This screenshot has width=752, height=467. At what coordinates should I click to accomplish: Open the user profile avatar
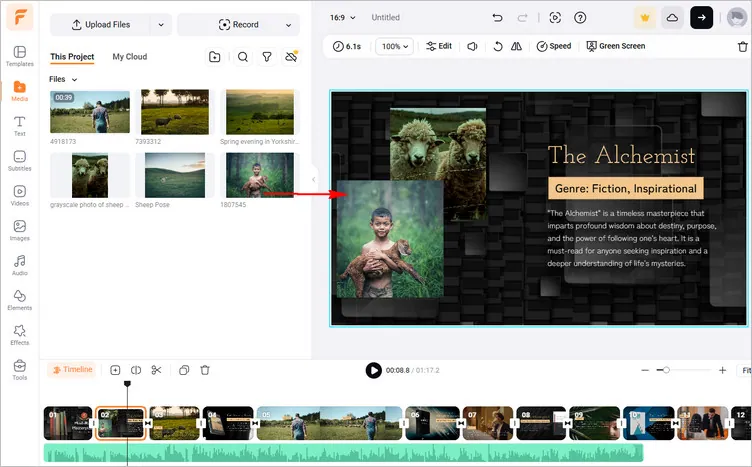pos(737,18)
